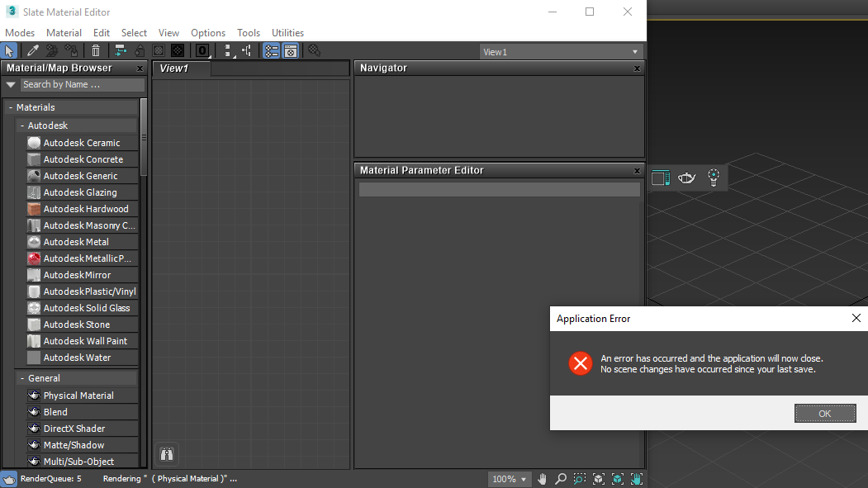
Task: Open Lay Out All flyout icon
Action: [227, 51]
